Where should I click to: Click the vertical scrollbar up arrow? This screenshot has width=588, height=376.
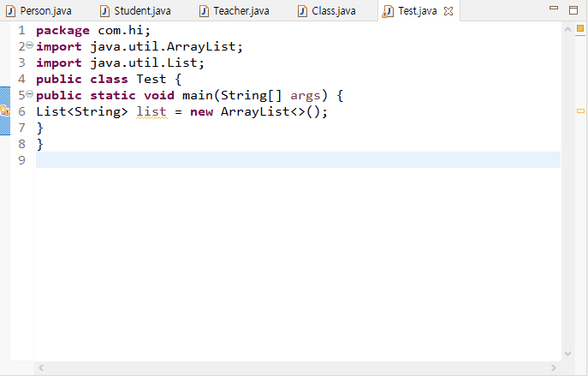[567, 29]
